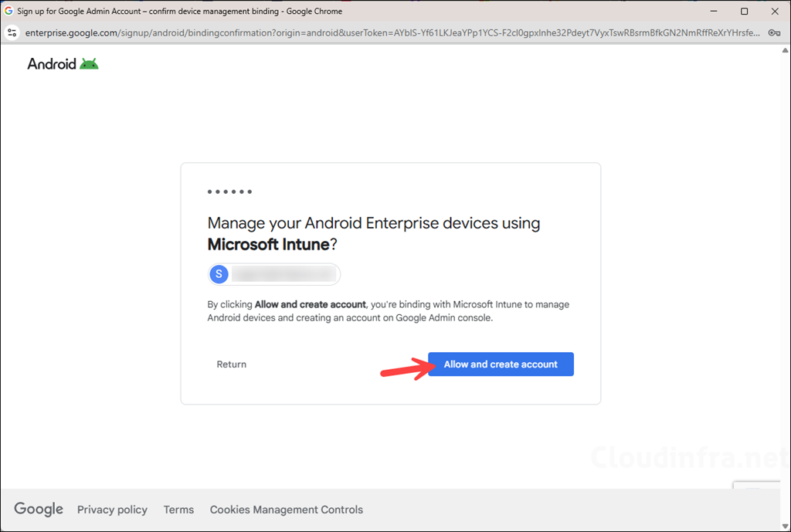Close the Chrome window
Viewport: 791px width, 532px height.
[775, 11]
